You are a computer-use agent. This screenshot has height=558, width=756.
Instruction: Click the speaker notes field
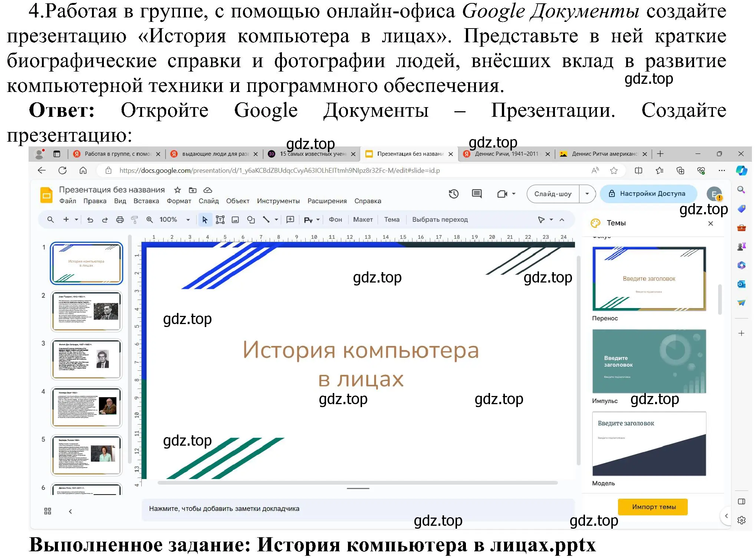click(x=358, y=509)
